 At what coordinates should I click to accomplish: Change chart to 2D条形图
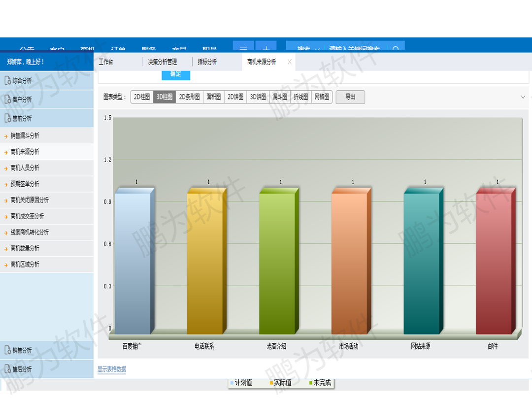click(189, 97)
